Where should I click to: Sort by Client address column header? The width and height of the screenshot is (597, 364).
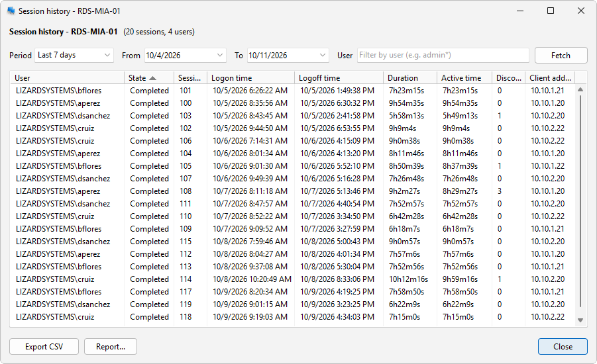coord(550,78)
